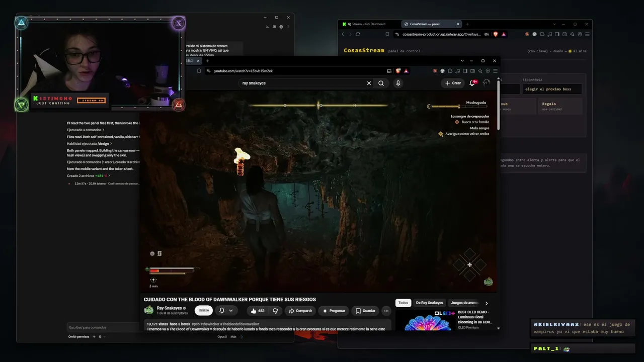Save the video with Guardar button

pos(365,311)
